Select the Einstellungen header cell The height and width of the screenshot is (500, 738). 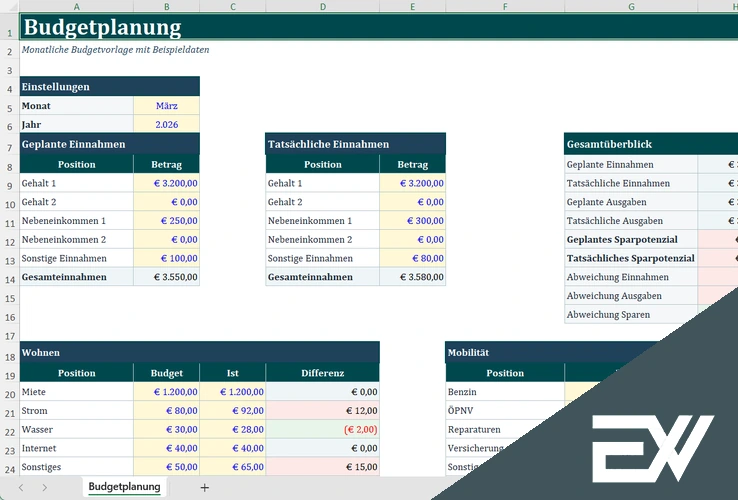tap(110, 87)
